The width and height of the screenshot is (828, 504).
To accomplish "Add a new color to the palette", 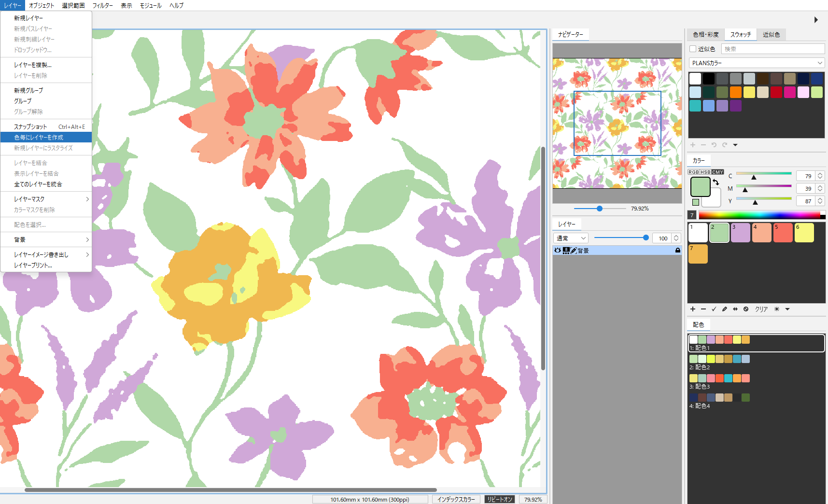I will [693, 309].
